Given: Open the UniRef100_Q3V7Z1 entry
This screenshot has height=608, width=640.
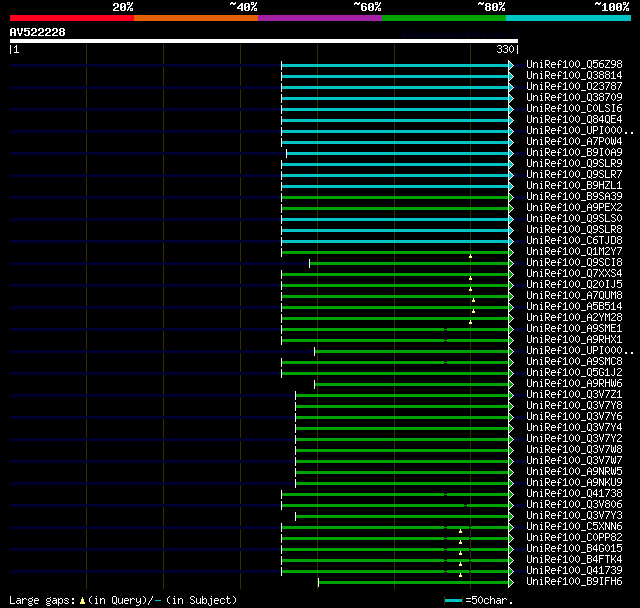Looking at the screenshot, I should pyautogui.click(x=573, y=394).
